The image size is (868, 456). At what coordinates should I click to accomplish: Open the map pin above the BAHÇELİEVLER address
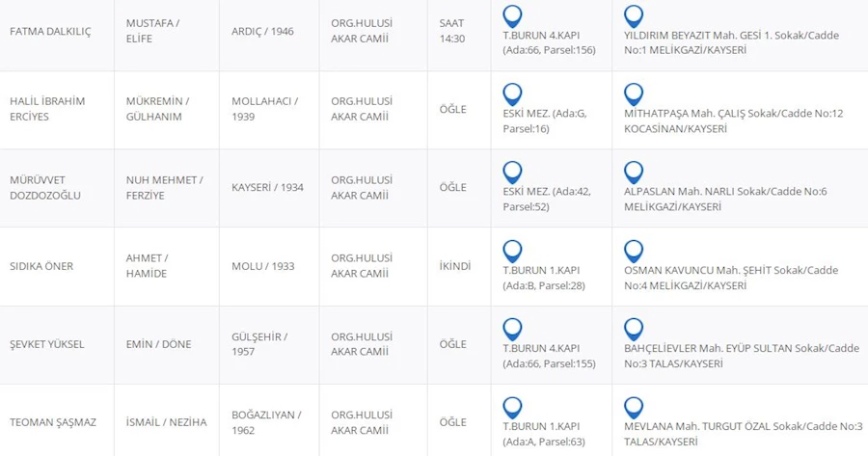(x=634, y=330)
